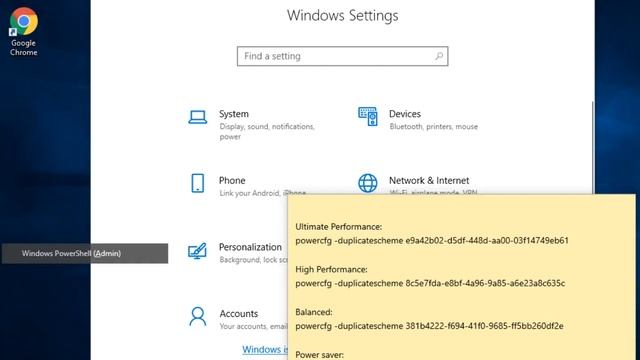Open the Google Chrome desktop shortcut
640x360 pixels.
click(24, 32)
